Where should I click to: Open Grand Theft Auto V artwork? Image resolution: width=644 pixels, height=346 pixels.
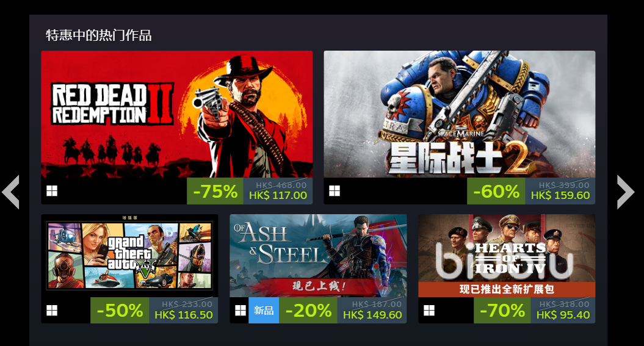[129, 255]
